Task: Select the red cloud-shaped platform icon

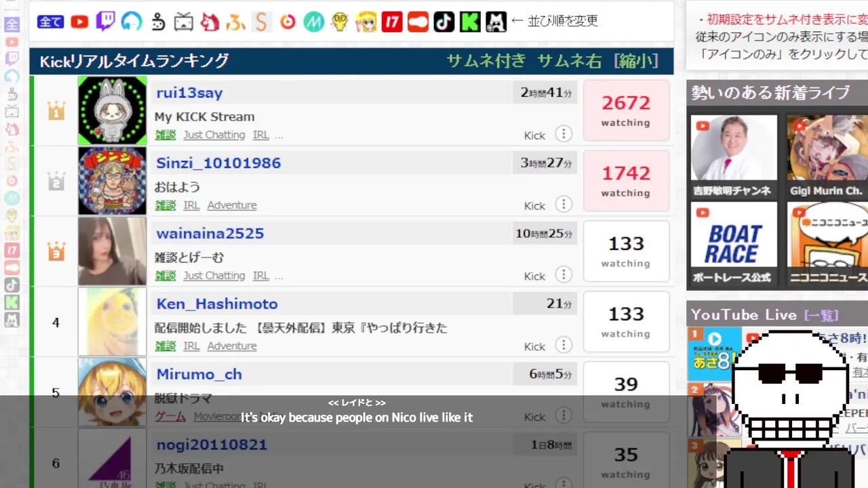Action: click(x=418, y=22)
